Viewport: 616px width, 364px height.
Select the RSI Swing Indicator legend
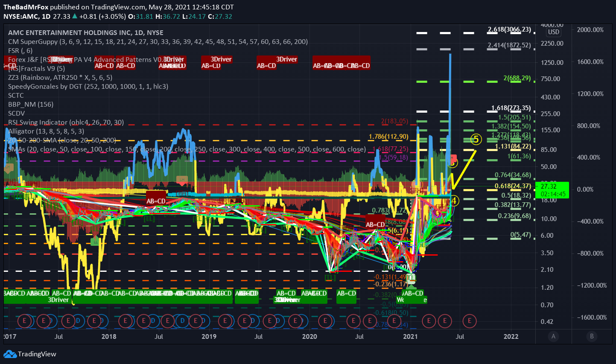(x=66, y=122)
